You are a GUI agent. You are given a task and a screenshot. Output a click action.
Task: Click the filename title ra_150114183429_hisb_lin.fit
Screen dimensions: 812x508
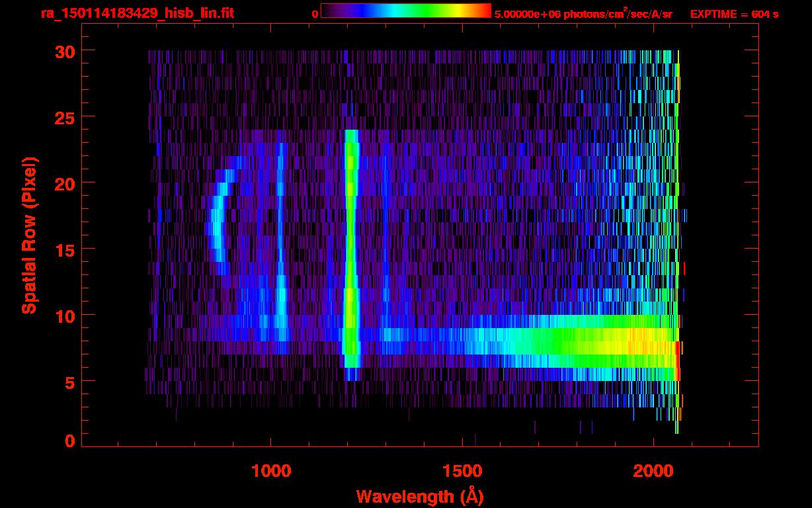pos(136,13)
